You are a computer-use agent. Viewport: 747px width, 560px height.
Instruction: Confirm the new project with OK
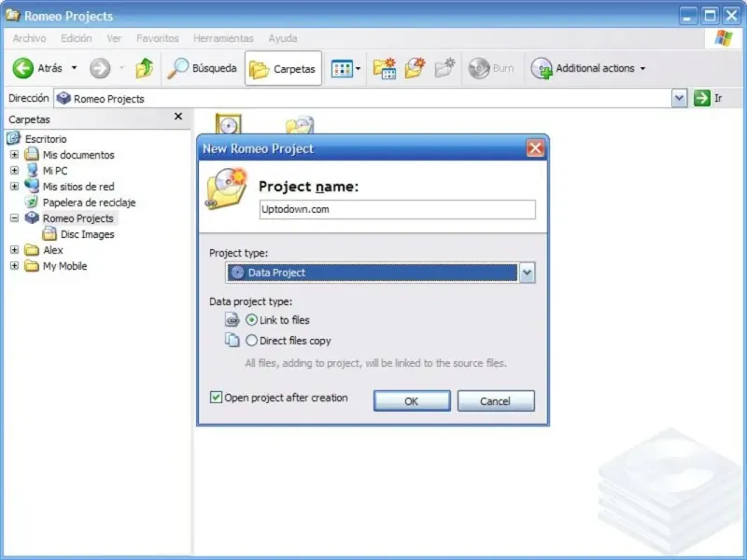pos(412,401)
